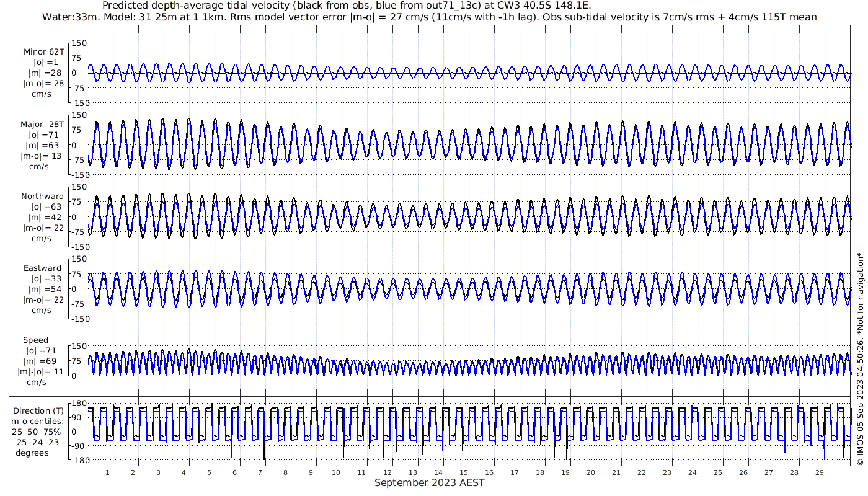Click the x-axis day label '15'
This screenshot has height=496, width=868.
(463, 472)
